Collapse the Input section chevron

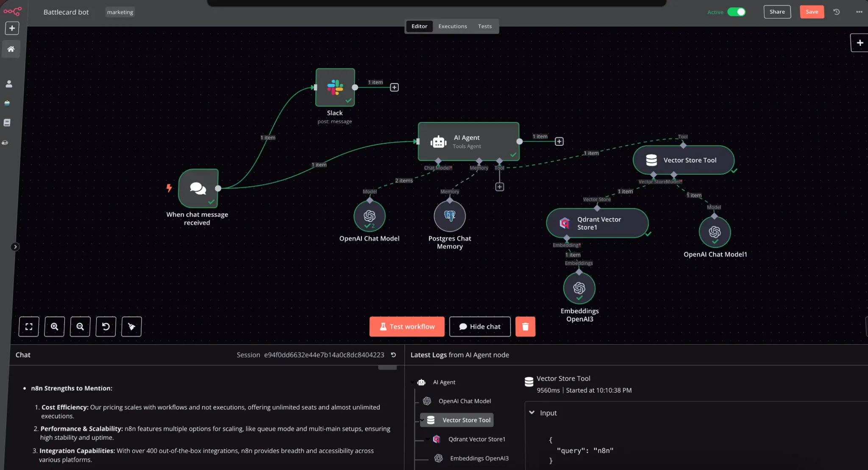point(532,412)
